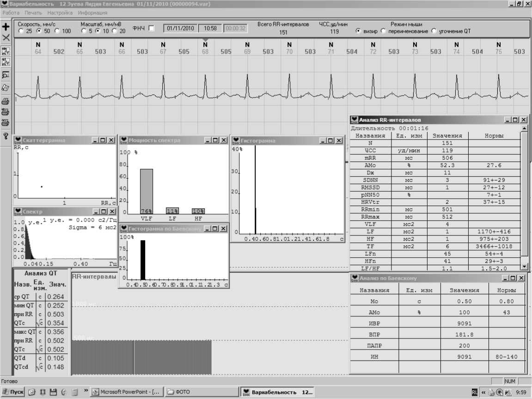Click the SDNN row name in RR table

tap(370, 181)
